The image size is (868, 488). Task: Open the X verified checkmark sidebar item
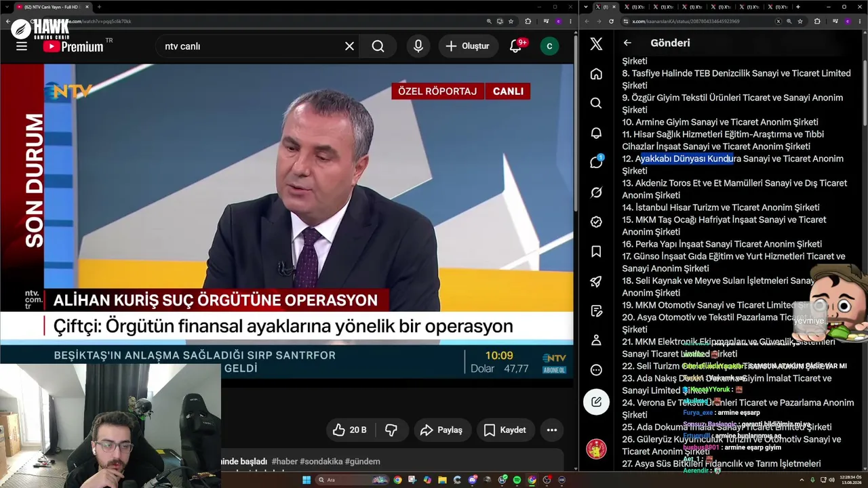(596, 222)
